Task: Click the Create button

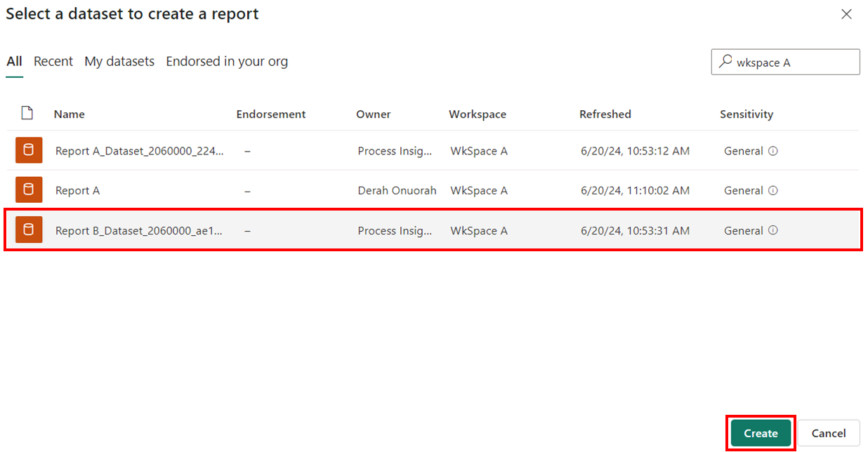Action: [761, 433]
